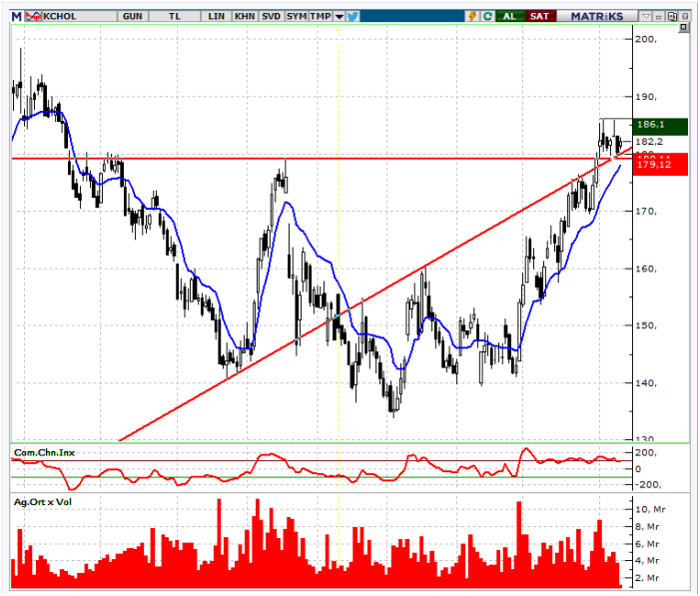Click the chart type icon beside KCHOL

click(35, 16)
